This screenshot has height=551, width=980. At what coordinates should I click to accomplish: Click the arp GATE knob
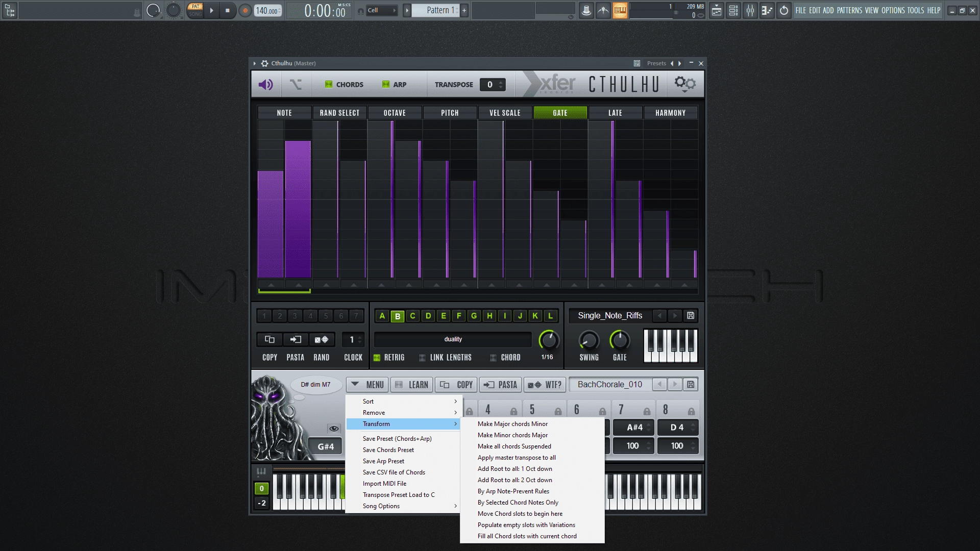tap(620, 340)
